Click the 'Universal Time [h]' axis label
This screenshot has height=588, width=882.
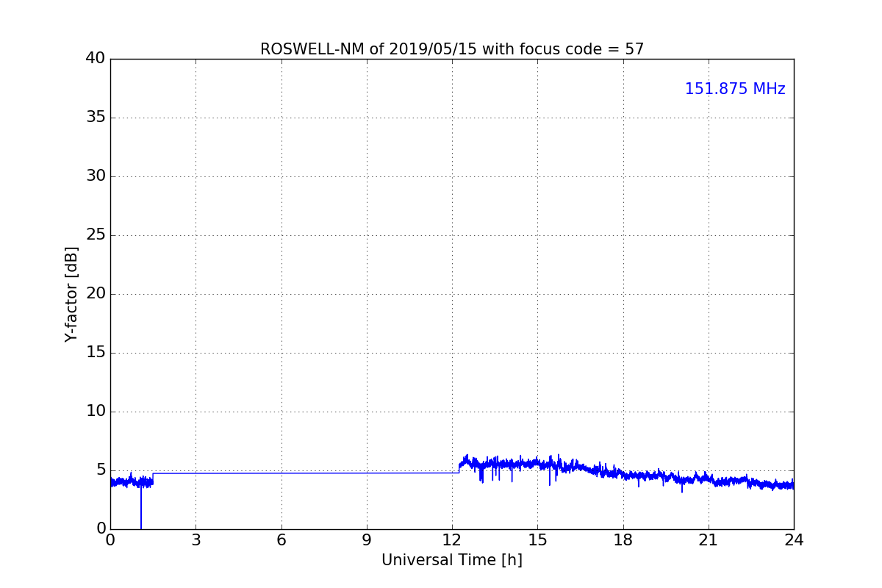pyautogui.click(x=452, y=560)
